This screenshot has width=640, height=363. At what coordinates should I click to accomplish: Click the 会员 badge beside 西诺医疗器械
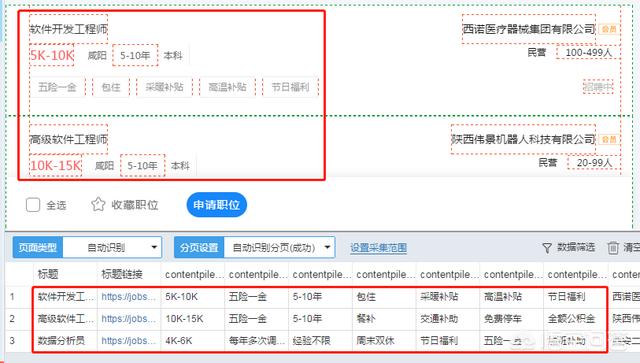[x=609, y=29]
